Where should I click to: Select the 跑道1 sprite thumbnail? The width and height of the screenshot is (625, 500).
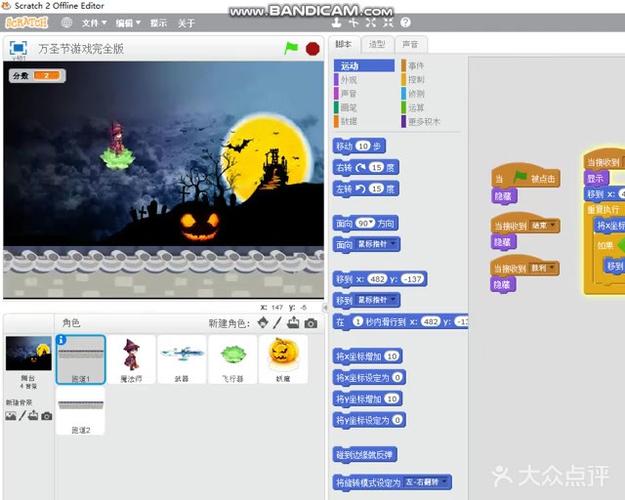81,360
